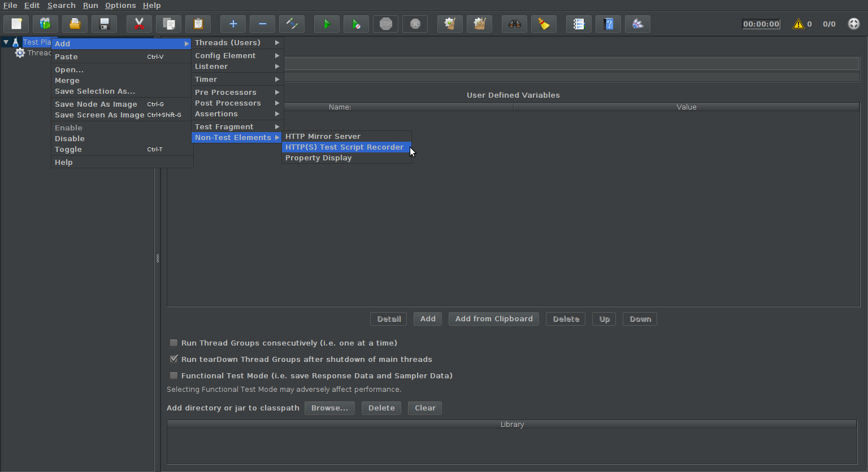
Task: Choose Save Node As Image entry
Action: 122,104
